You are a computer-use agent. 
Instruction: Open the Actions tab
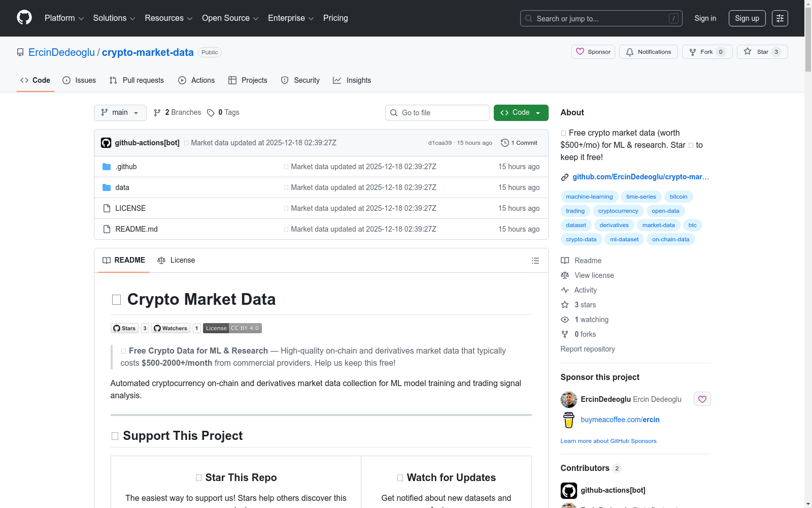196,80
